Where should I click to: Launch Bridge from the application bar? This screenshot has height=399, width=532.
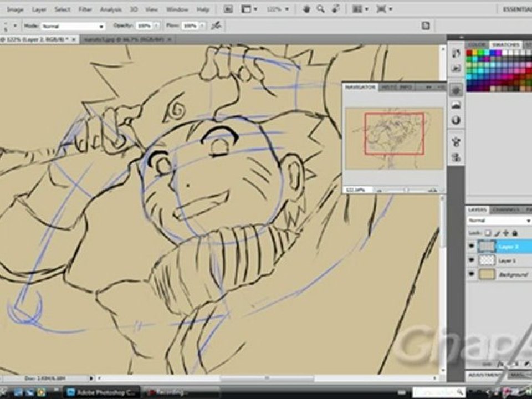click(x=228, y=9)
